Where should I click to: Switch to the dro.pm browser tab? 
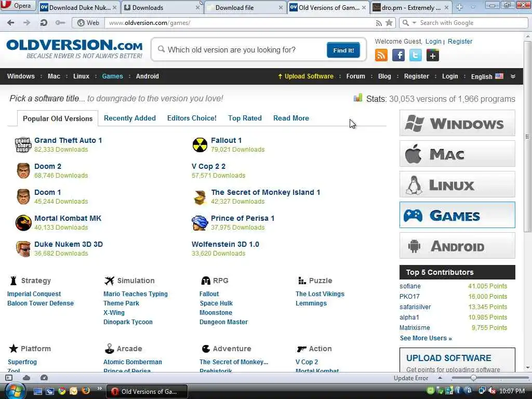point(410,7)
